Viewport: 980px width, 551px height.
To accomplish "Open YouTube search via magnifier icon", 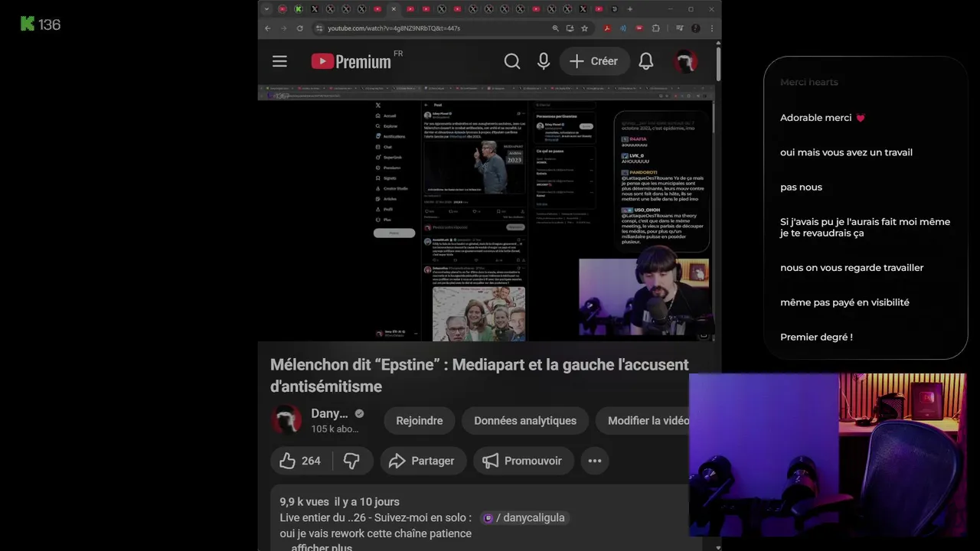I will pyautogui.click(x=512, y=61).
